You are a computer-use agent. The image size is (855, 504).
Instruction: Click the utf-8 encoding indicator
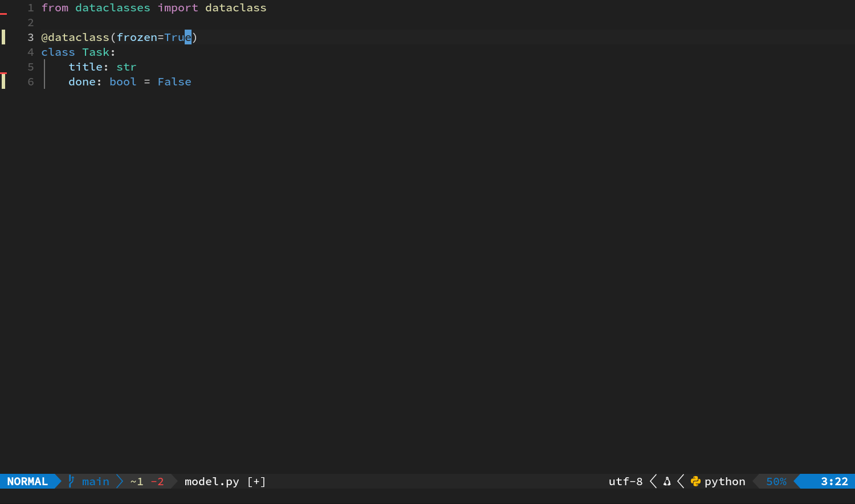pos(625,481)
